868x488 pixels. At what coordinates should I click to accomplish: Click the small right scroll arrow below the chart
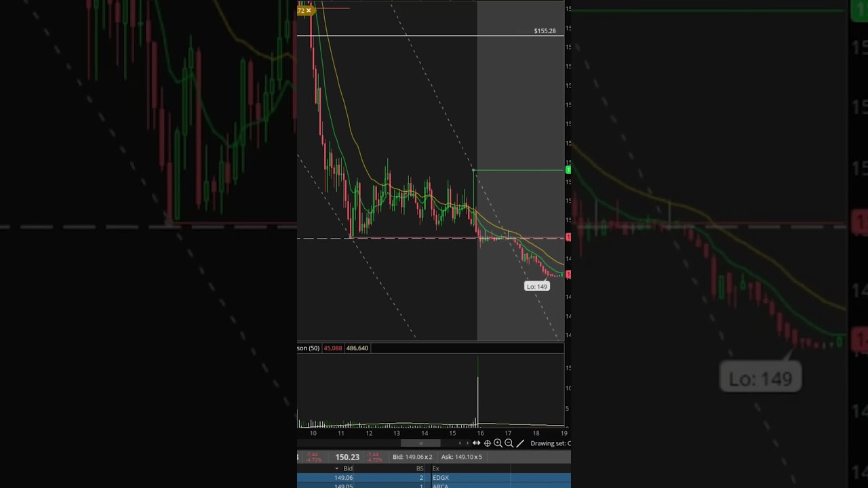coord(467,443)
